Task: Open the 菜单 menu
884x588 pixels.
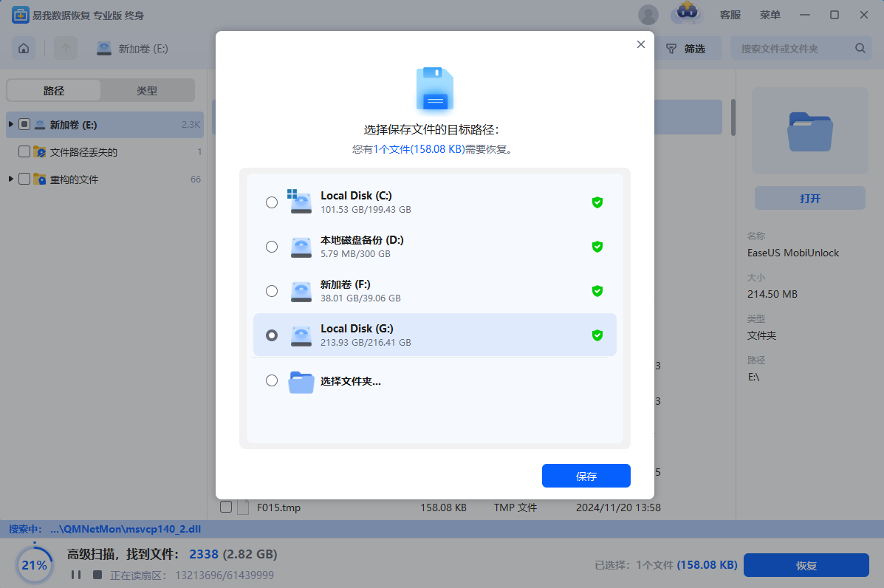Action: [770, 15]
